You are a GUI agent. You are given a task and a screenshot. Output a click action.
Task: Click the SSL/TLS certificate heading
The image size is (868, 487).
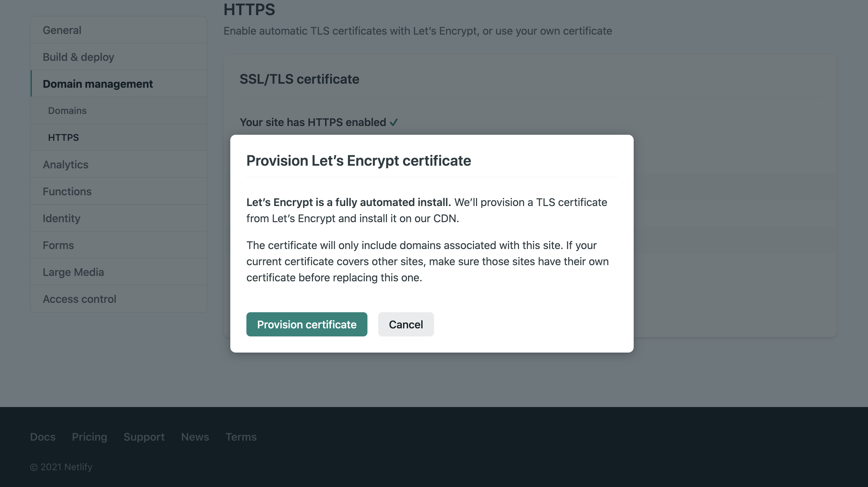(299, 79)
